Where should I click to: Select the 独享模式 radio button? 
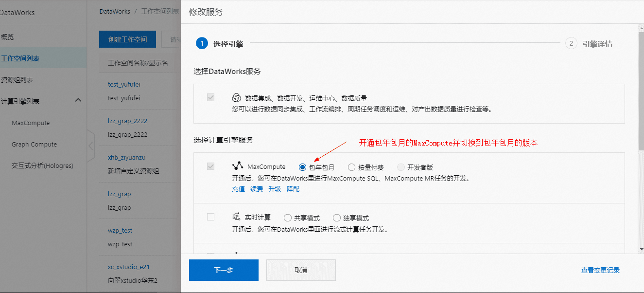(336, 218)
